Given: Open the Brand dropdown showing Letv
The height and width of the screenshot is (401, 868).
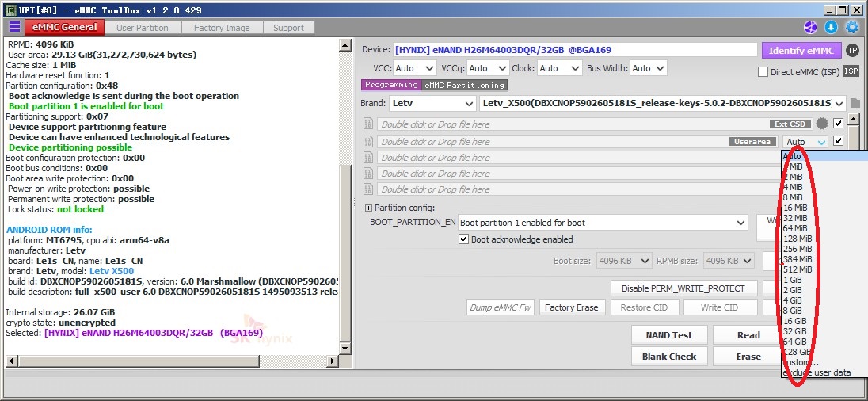Looking at the screenshot, I should [432, 103].
